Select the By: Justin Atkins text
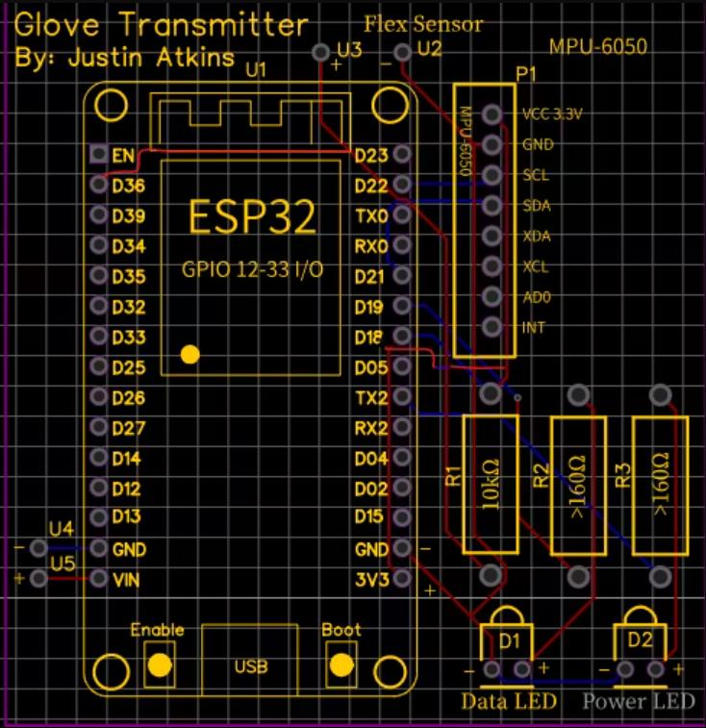706x728 pixels. (124, 58)
